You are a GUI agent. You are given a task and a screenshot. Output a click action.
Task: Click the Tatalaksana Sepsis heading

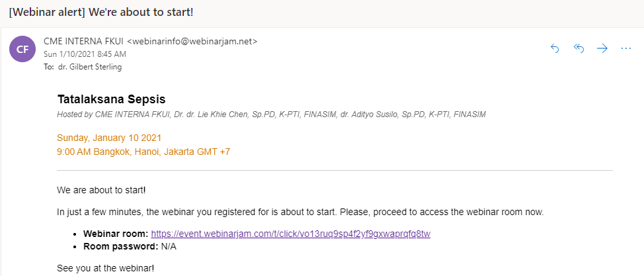111,99
